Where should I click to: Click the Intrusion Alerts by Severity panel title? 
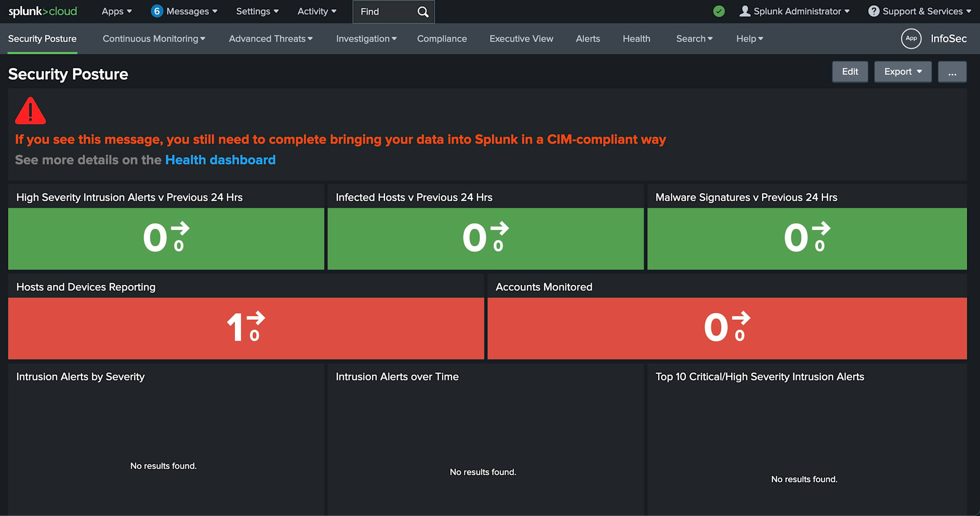coord(80,377)
